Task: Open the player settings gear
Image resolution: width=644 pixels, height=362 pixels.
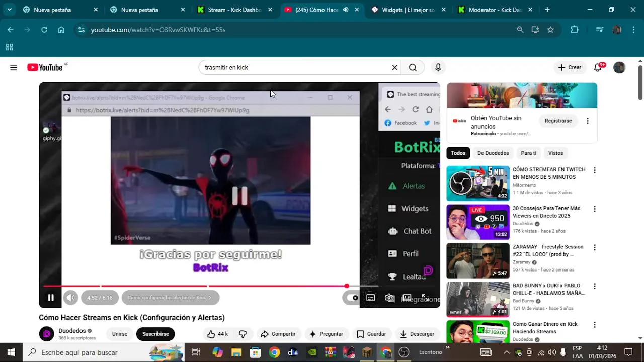Action: pyautogui.click(x=389, y=298)
